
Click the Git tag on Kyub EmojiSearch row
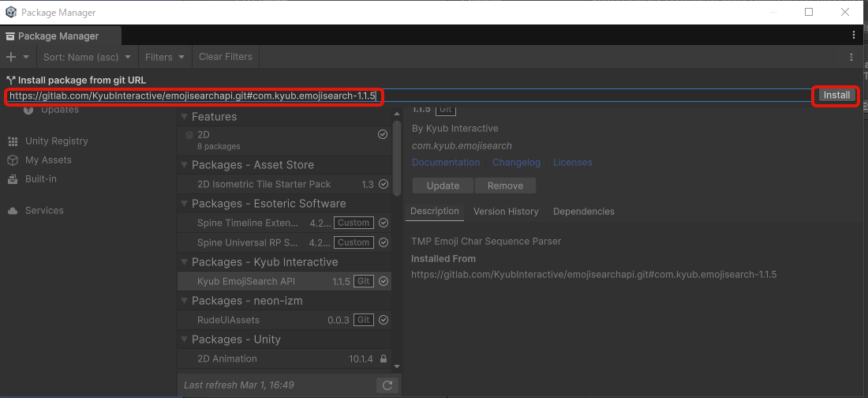point(363,281)
